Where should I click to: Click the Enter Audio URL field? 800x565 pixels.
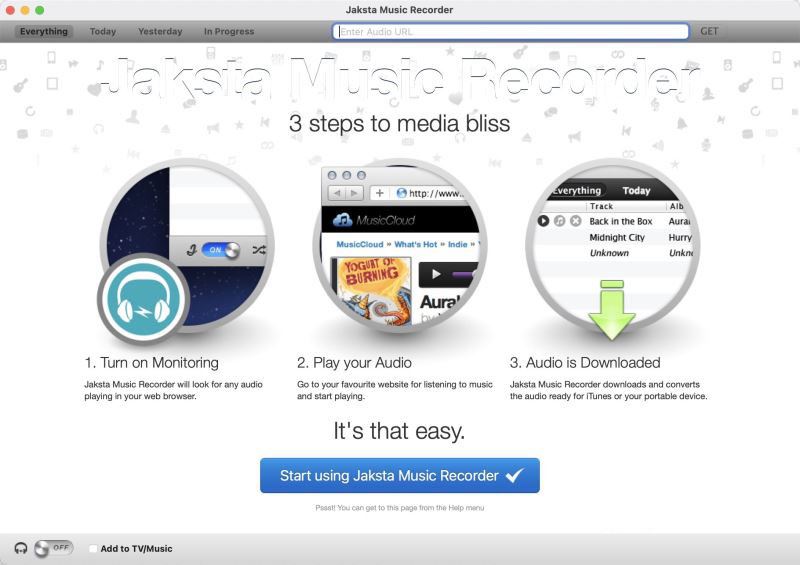point(510,31)
